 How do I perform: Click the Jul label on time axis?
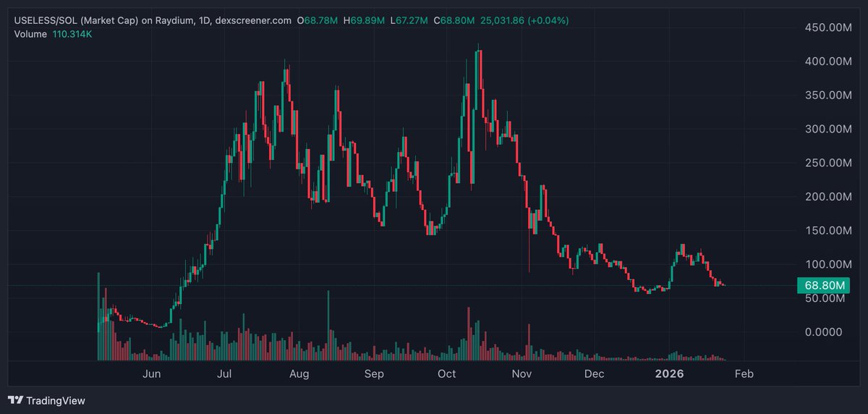tap(225, 374)
